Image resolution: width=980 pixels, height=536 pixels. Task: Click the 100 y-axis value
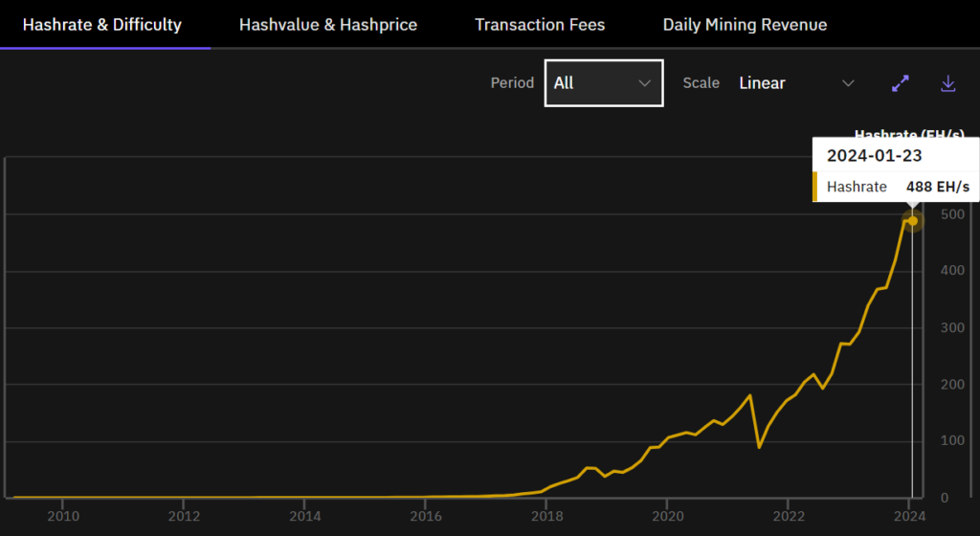(x=952, y=440)
